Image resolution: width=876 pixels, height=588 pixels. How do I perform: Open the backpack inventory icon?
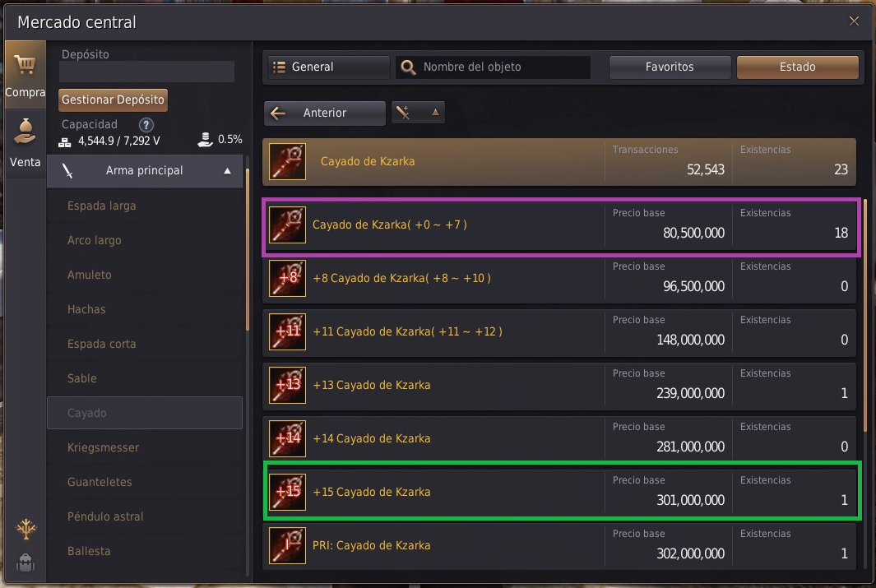25,563
